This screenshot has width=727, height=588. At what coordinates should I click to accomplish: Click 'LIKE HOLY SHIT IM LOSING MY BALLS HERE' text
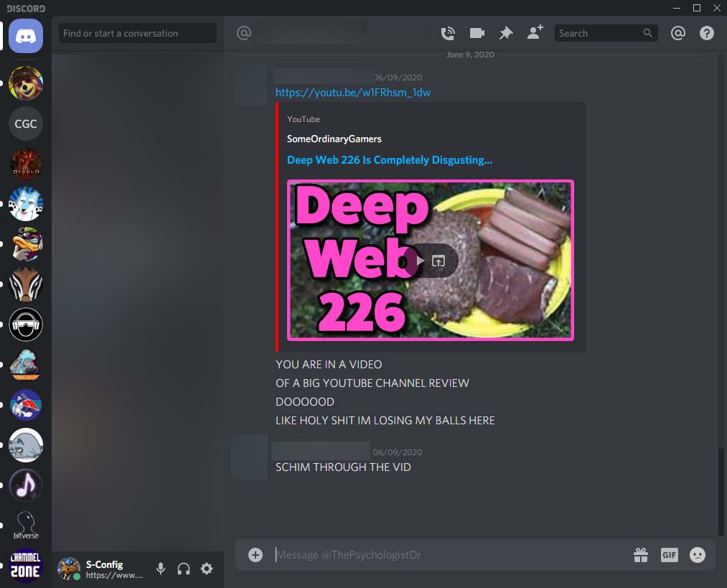point(385,421)
